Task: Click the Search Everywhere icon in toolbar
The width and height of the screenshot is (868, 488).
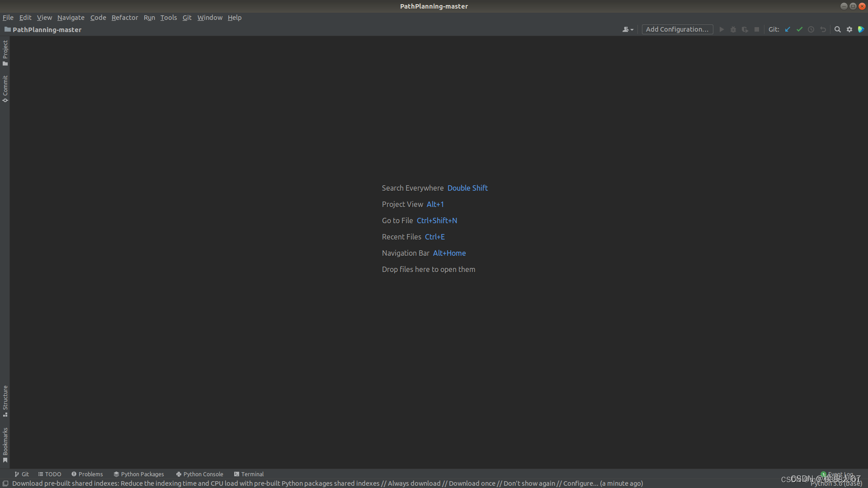Action: pyautogui.click(x=838, y=29)
